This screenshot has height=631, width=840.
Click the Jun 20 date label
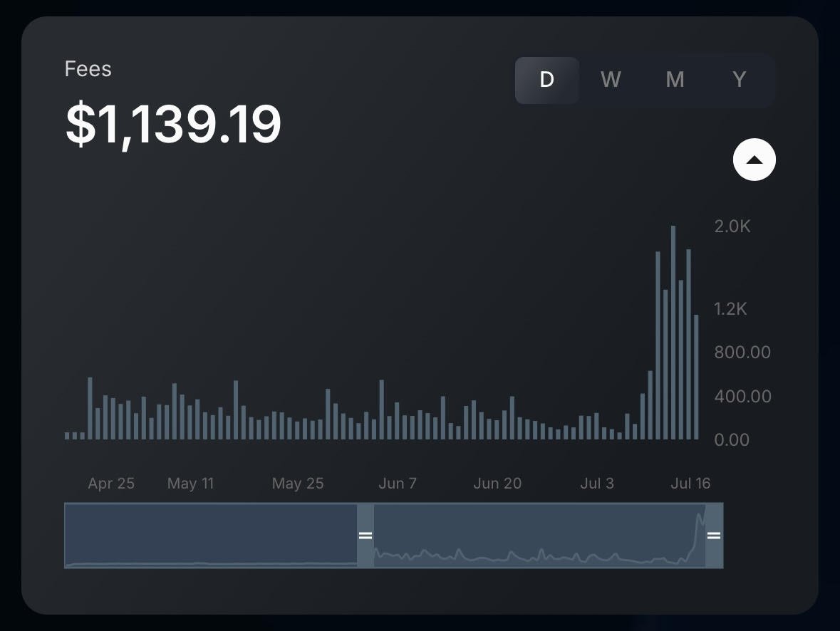tap(497, 483)
